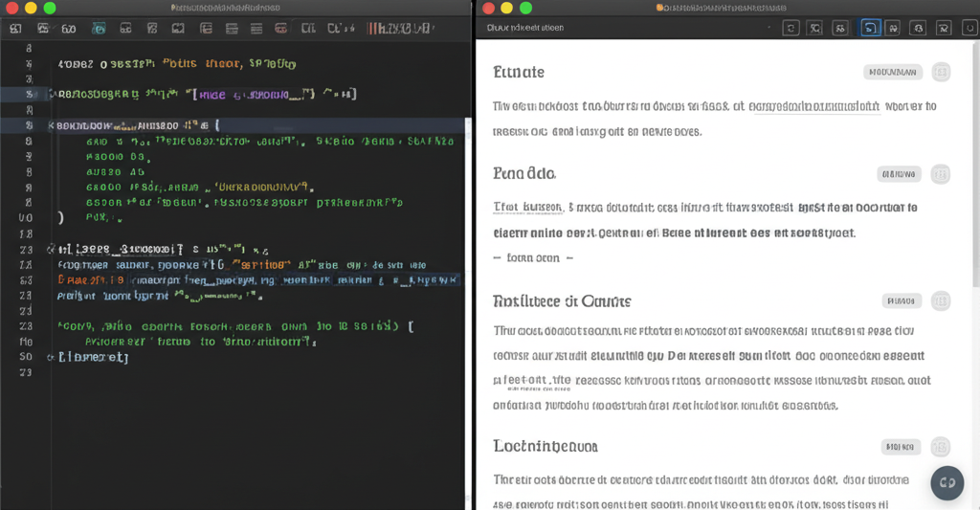The width and height of the screenshot is (980, 510).
Task: Click the circular icon beside the third section heading
Action: 941,300
